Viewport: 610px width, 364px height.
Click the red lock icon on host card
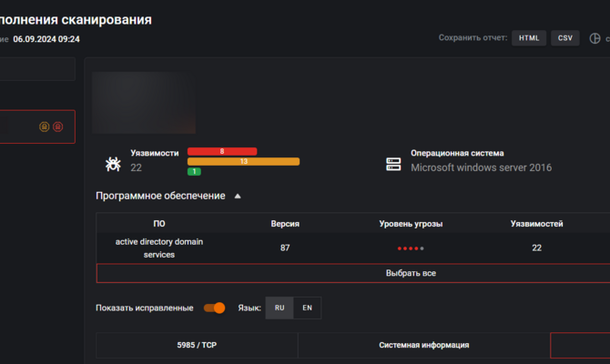[57, 126]
